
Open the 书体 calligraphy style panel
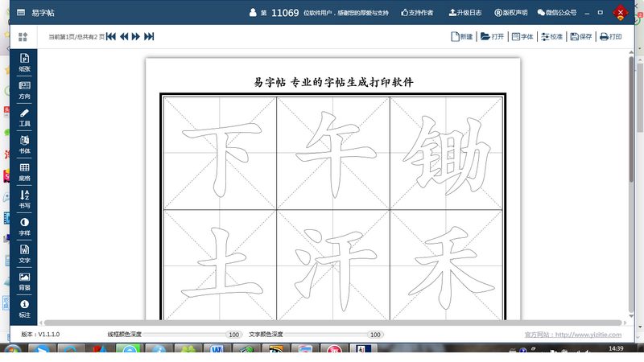click(x=24, y=145)
